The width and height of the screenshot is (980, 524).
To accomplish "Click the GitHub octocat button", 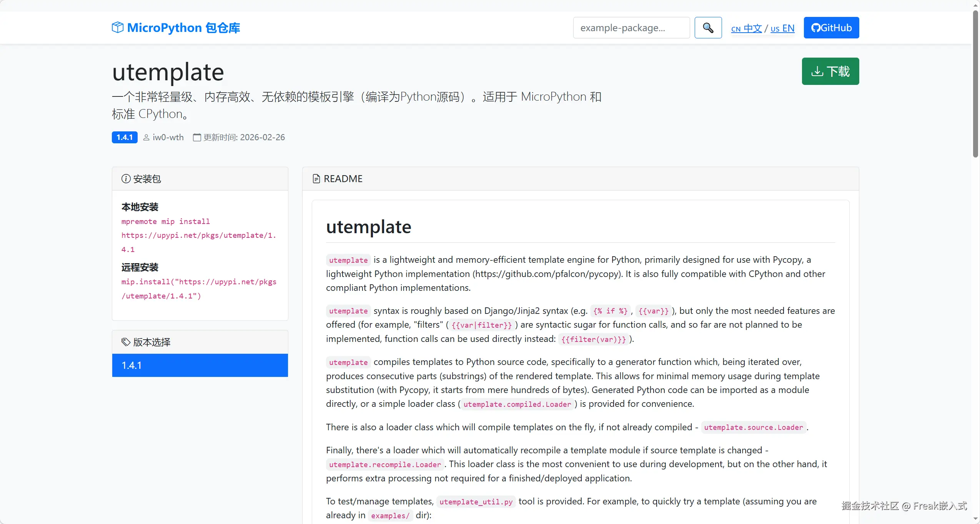I will pyautogui.click(x=831, y=28).
